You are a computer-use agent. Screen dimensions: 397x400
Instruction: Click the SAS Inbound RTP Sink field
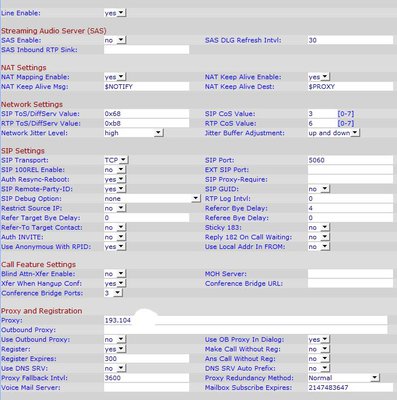(x=146, y=50)
